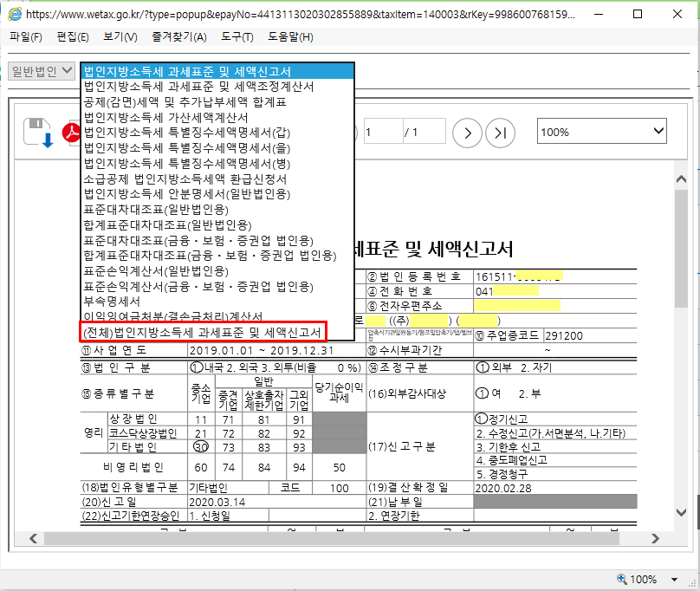Click Internet Explorer icon in title bar
This screenshot has width=700, height=591.
point(15,14)
